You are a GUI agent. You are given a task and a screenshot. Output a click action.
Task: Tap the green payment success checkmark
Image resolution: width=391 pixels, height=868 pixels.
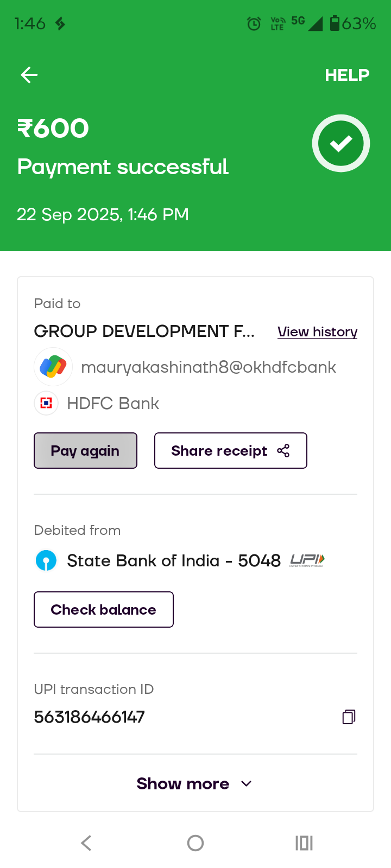[x=341, y=143]
